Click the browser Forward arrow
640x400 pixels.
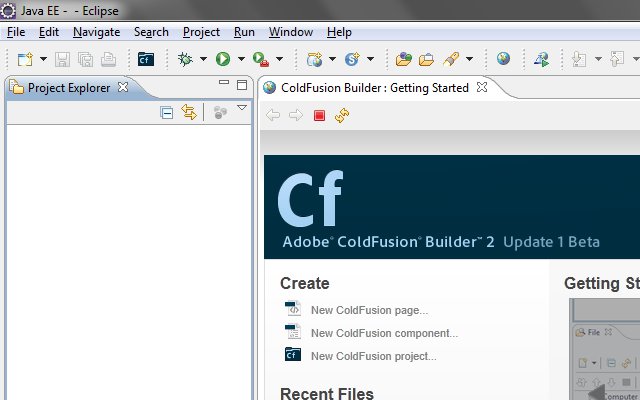tap(296, 116)
